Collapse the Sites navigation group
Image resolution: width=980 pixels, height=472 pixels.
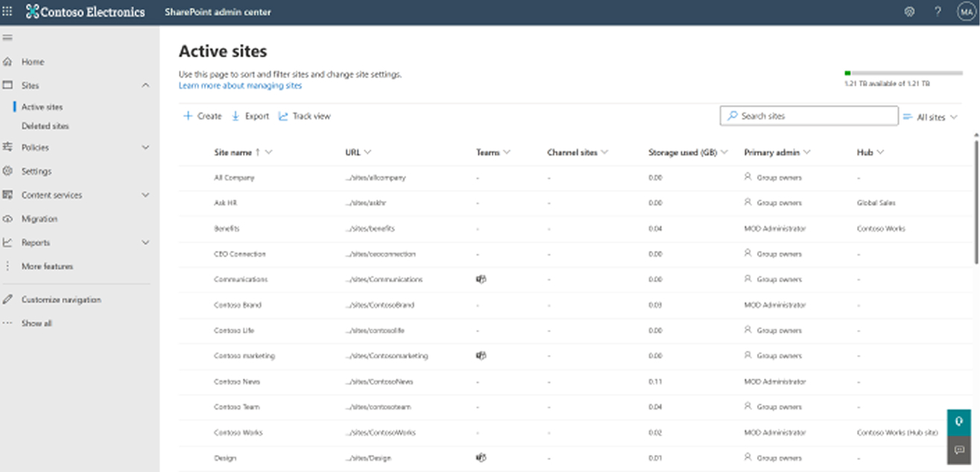tap(145, 86)
